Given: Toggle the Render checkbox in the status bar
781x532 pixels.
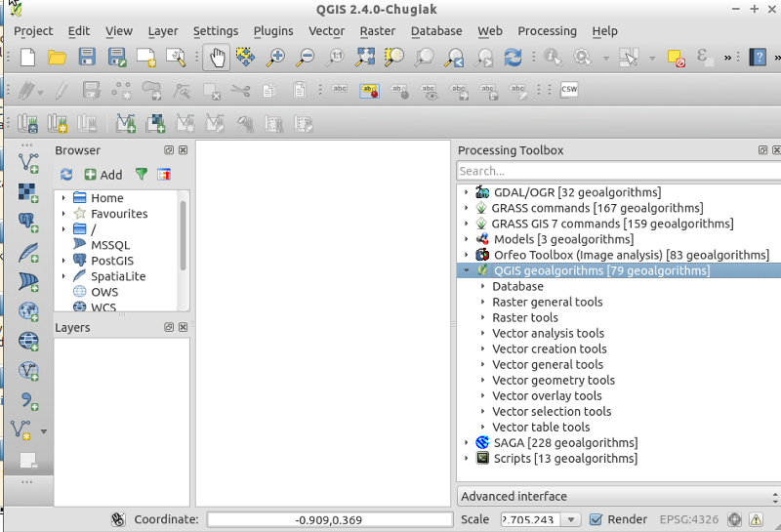Looking at the screenshot, I should pyautogui.click(x=596, y=519).
